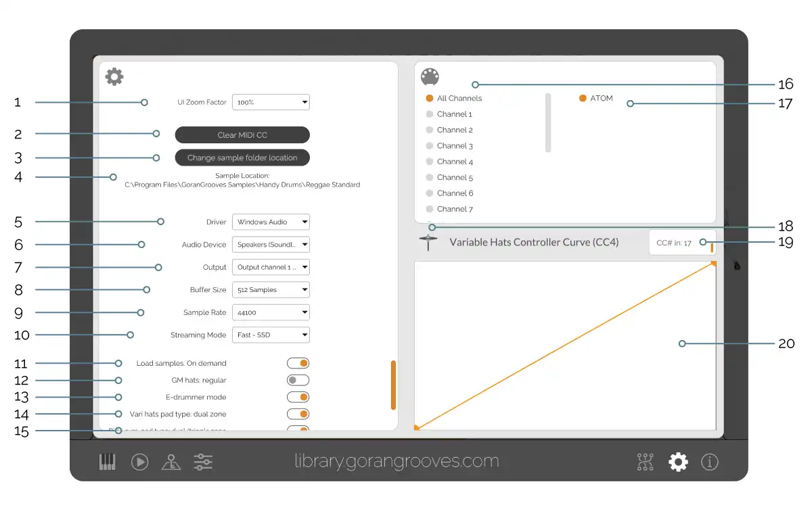Viewport: 812px width, 505px height.
Task: Open the Driver dropdown
Action: [x=271, y=222]
